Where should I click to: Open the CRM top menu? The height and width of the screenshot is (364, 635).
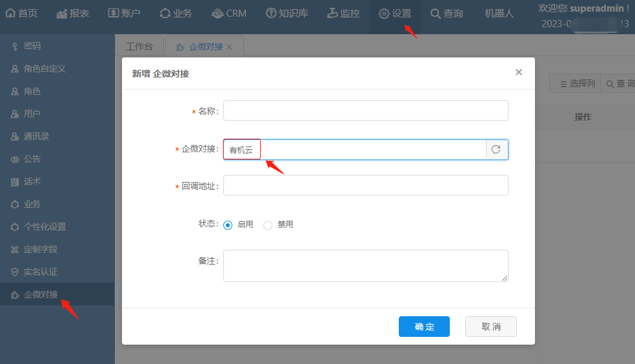click(229, 14)
